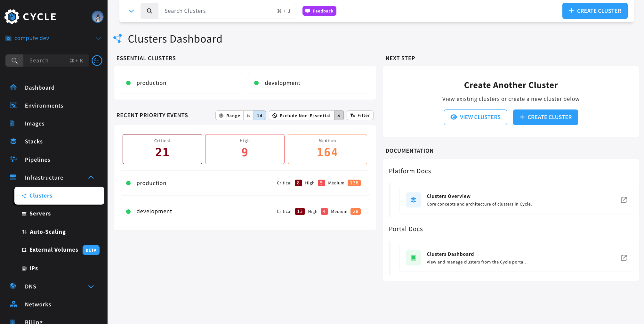This screenshot has height=324, width=644.
Task: Select the Environments sidebar icon
Action: click(13, 105)
